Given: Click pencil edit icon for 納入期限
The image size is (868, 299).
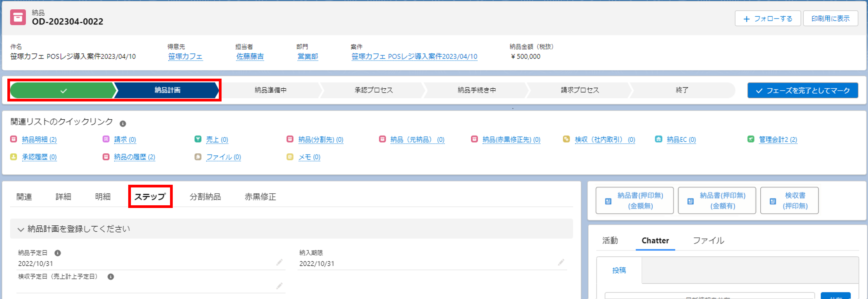Looking at the screenshot, I should pyautogui.click(x=561, y=263).
